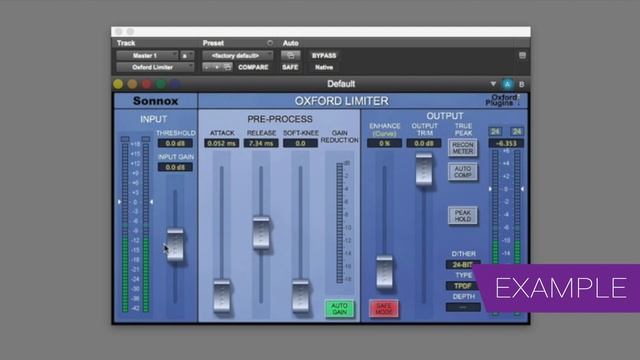Open the Master 1 track selector dropdown
The width and height of the screenshot is (640, 360).
coord(147,56)
